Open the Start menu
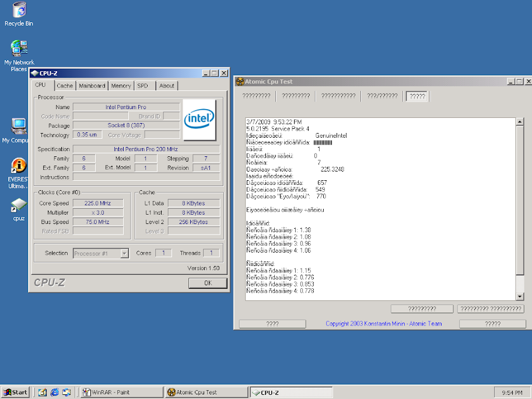Screen dimensions: 532x399 pos(15,392)
